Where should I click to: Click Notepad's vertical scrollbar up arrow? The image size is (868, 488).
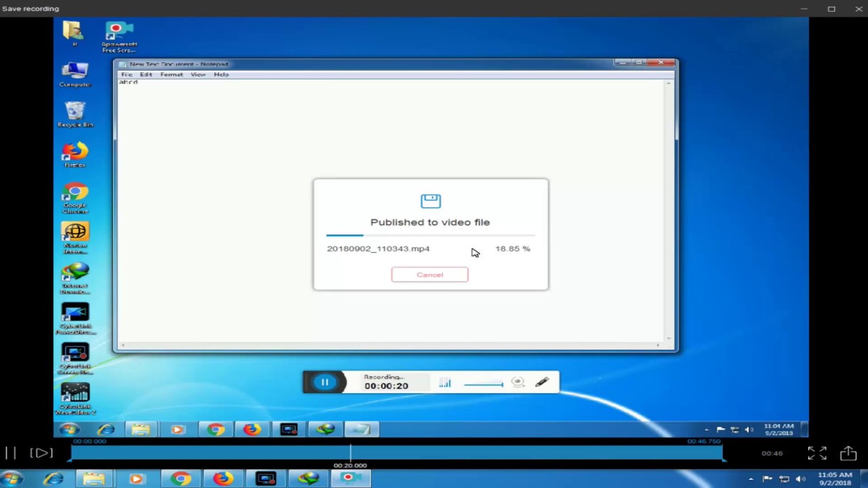coord(669,83)
